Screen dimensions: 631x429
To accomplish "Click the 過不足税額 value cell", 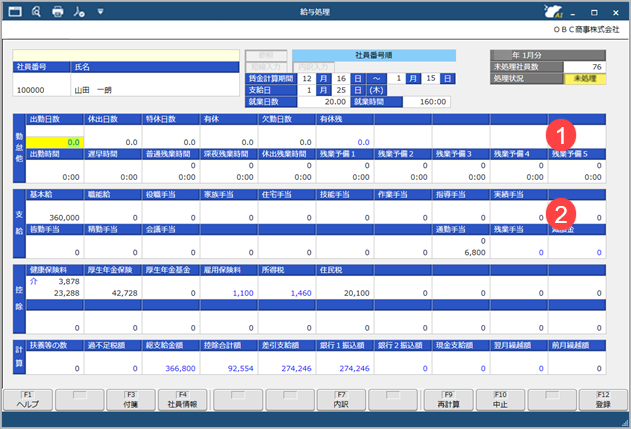I will [x=113, y=363].
